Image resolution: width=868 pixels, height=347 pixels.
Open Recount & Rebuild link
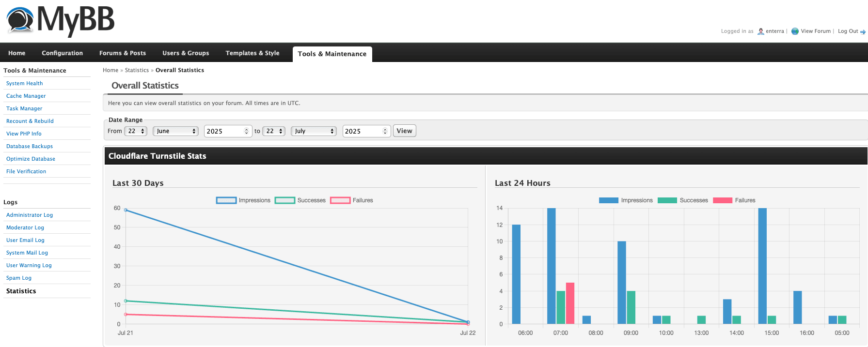30,121
